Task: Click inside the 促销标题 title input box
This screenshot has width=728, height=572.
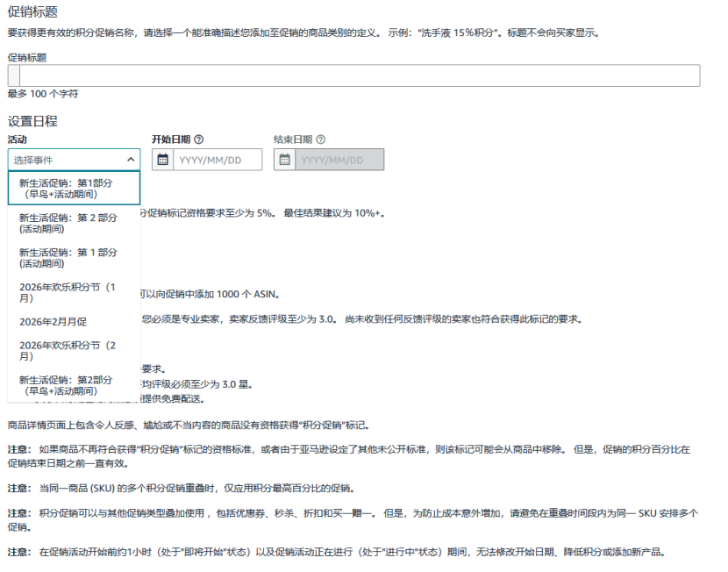Action: pos(351,75)
